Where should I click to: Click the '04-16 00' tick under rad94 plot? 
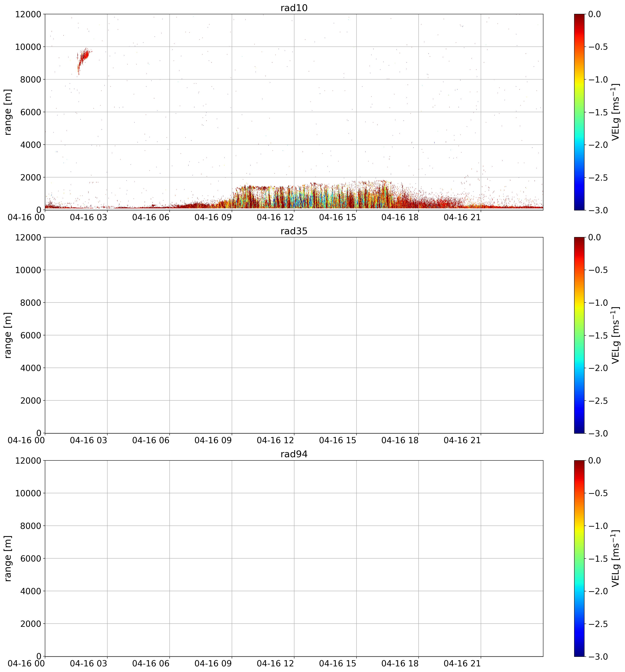click(x=26, y=664)
